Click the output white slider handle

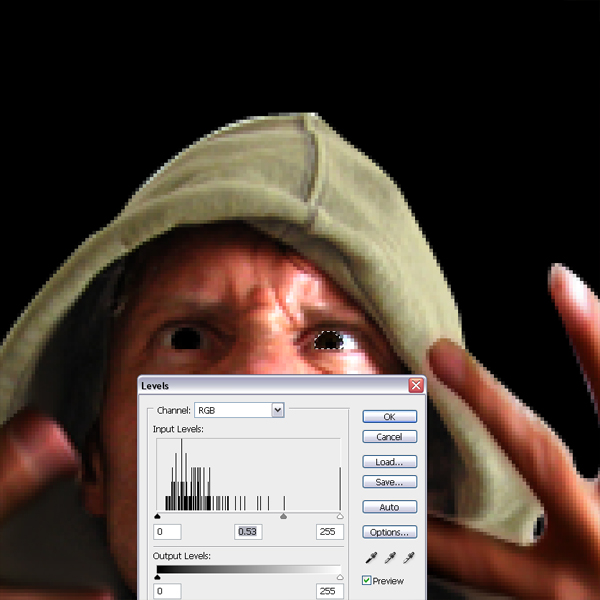(340, 577)
